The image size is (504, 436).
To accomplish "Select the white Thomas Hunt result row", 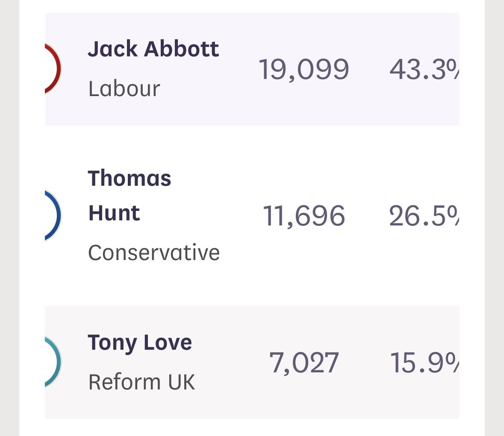I will (x=252, y=216).
